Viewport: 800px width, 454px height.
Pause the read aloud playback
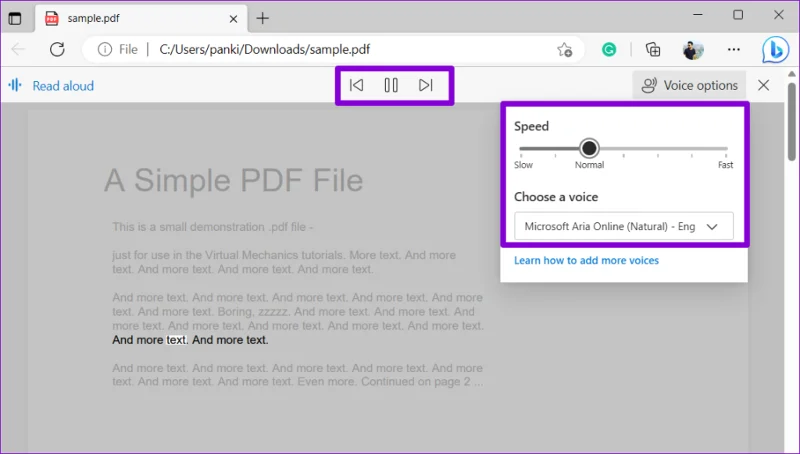391,85
